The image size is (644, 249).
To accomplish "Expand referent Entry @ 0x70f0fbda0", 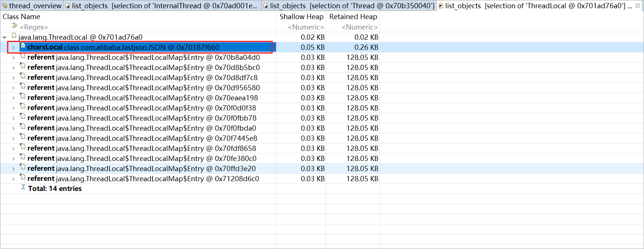I will [14, 128].
